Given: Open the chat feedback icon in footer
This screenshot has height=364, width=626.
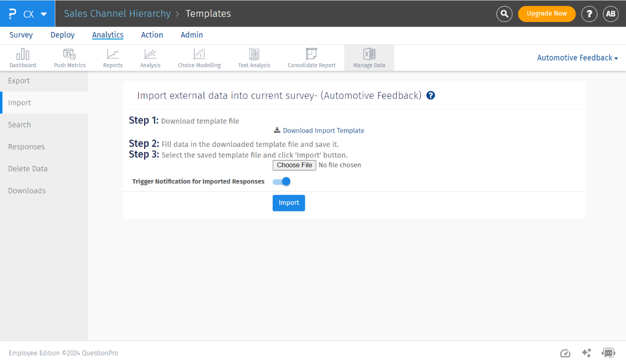Looking at the screenshot, I should click(x=608, y=353).
